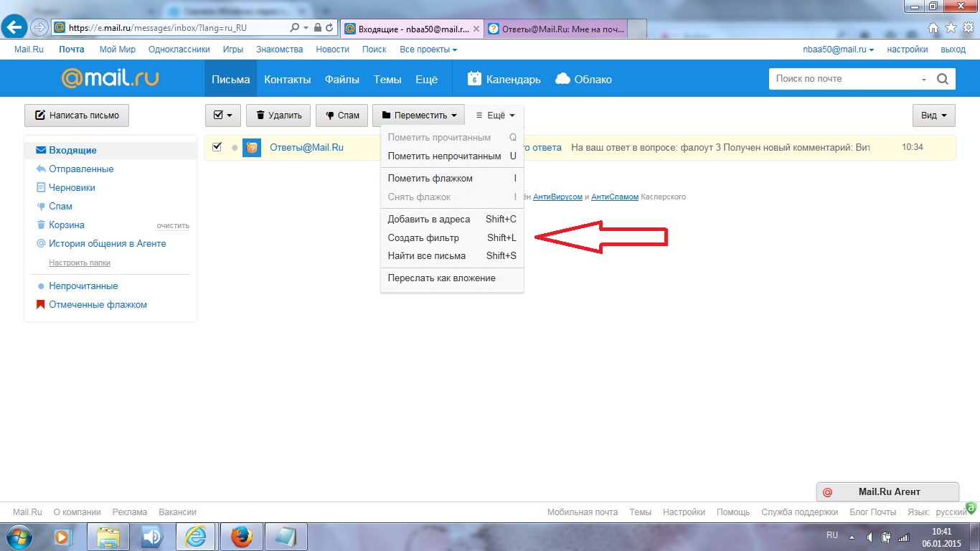The image size is (980, 551).
Task: Expand the Все проекты dropdown
Action: pos(428,50)
